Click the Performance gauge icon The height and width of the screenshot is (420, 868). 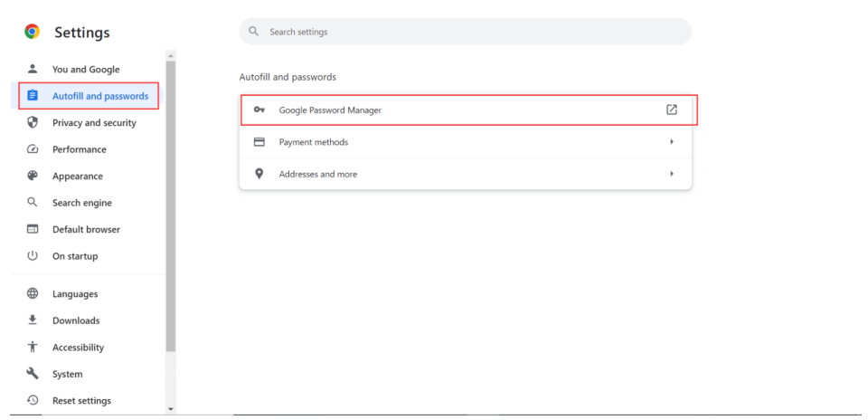tap(33, 149)
